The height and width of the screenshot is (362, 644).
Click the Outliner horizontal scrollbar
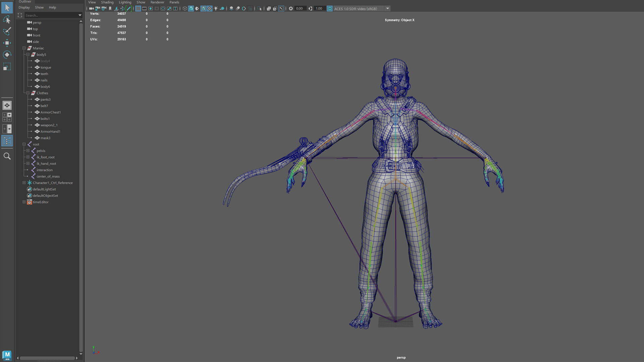(47, 358)
